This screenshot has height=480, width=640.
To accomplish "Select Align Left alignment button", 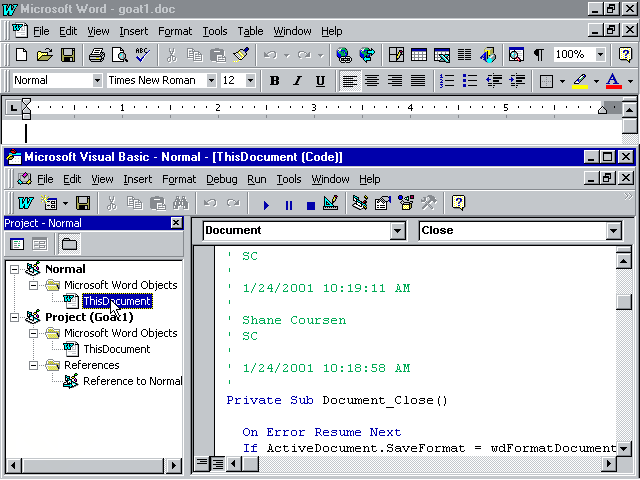I will pyautogui.click(x=349, y=80).
